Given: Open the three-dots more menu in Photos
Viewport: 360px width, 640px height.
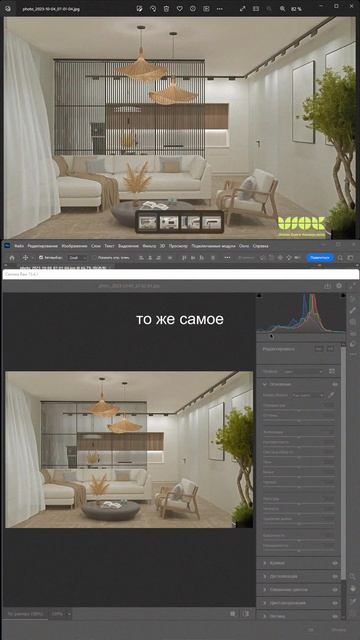Looking at the screenshot, I should [220, 9].
